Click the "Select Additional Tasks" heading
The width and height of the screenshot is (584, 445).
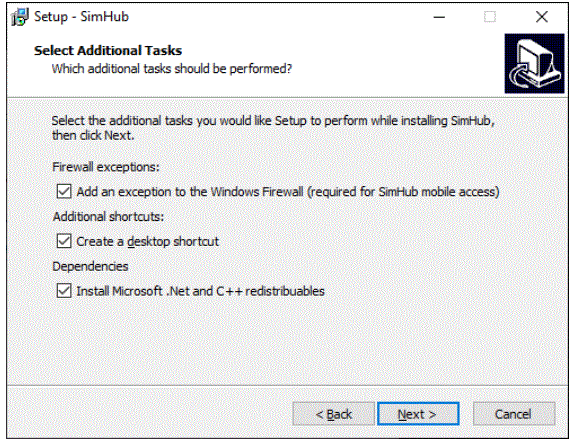click(x=108, y=50)
